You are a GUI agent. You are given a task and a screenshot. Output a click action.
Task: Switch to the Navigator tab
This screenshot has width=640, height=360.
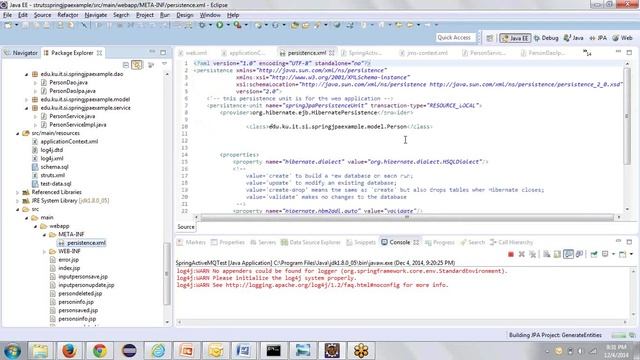tap(20, 53)
